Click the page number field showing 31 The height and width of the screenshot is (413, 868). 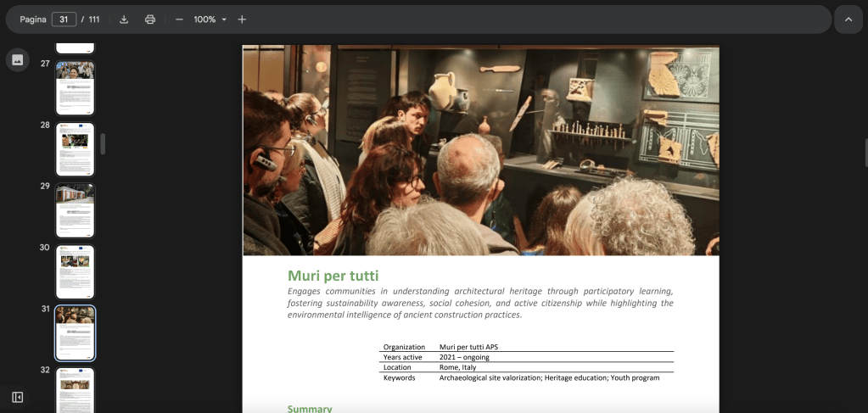coord(64,20)
